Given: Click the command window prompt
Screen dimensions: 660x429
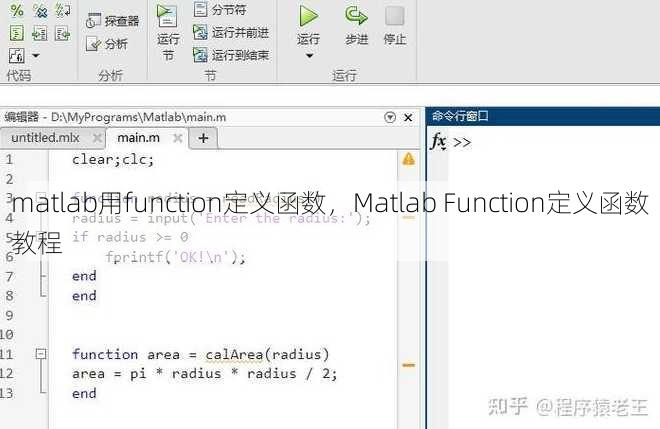Looking at the screenshot, I should coord(462,142).
